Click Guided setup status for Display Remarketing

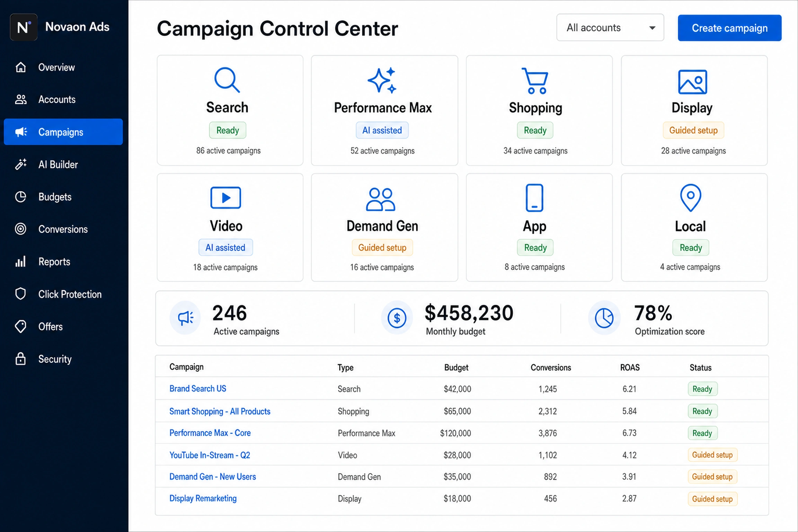click(712, 499)
